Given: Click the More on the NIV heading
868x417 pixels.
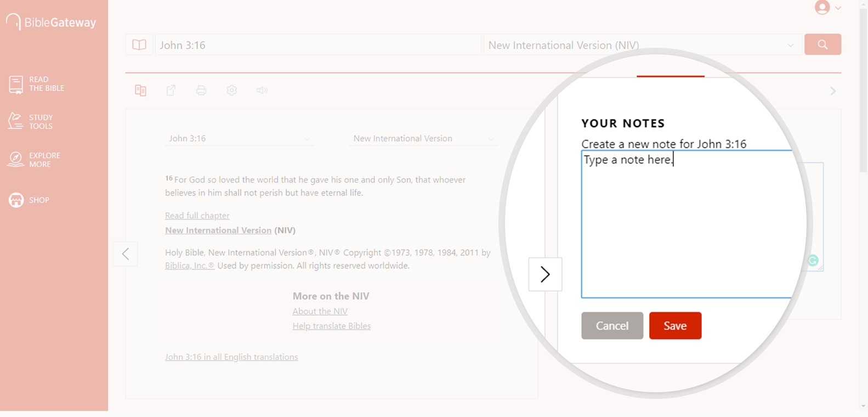Looking at the screenshot, I should click(x=331, y=296).
